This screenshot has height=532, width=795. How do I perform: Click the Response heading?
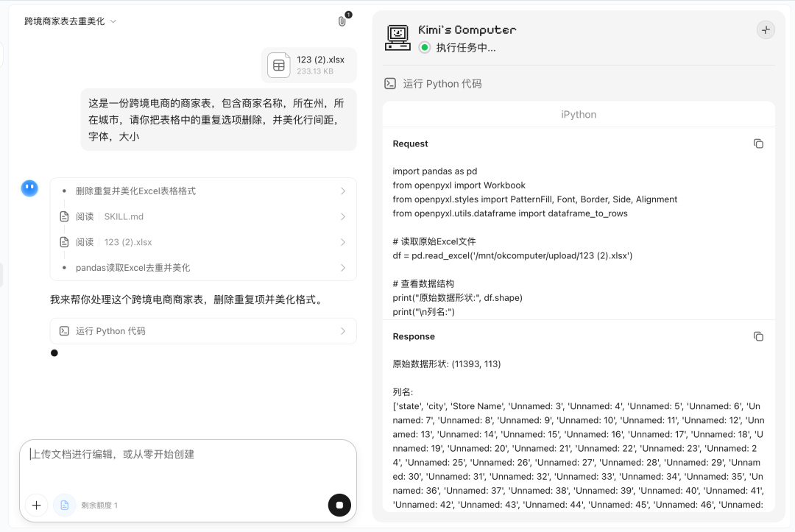(x=414, y=336)
